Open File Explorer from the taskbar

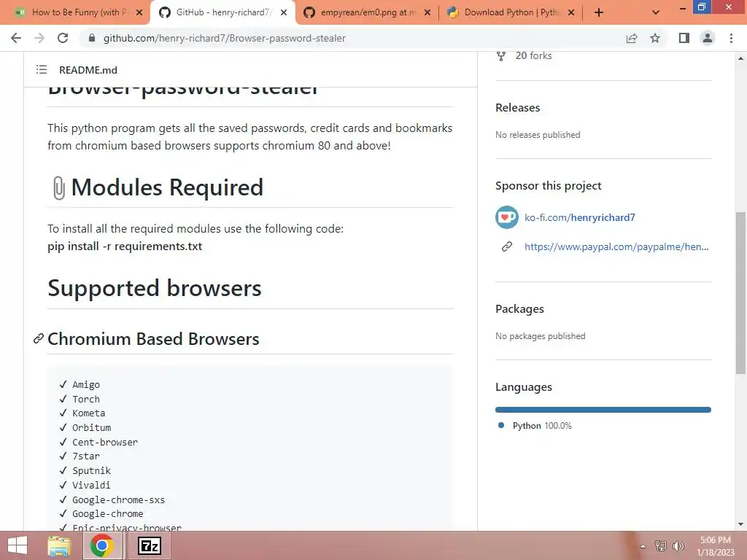point(59,545)
